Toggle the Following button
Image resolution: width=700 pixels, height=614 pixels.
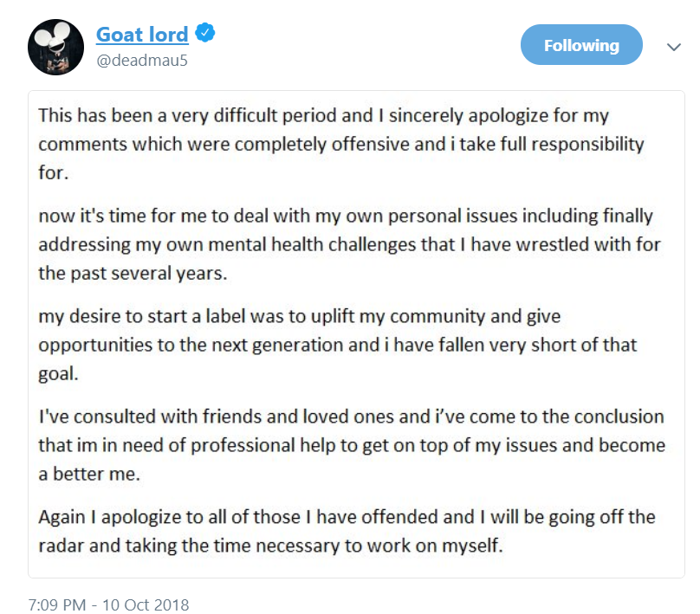pyautogui.click(x=581, y=45)
